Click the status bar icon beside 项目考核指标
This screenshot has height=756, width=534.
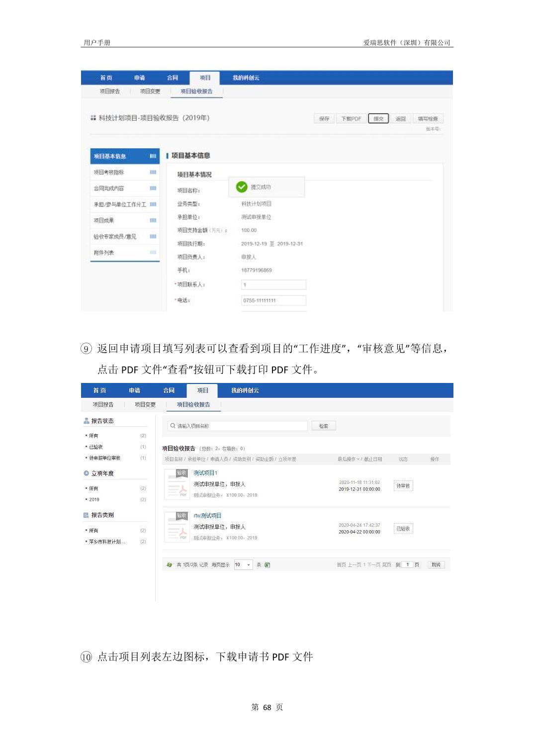click(153, 173)
